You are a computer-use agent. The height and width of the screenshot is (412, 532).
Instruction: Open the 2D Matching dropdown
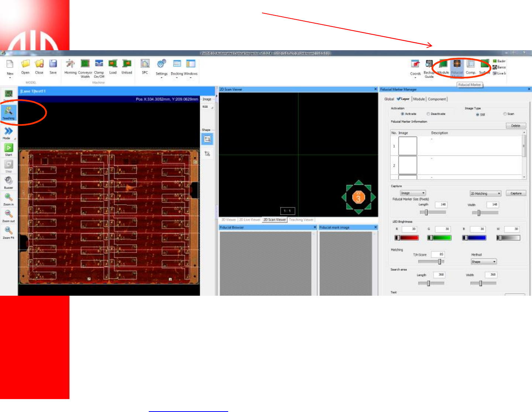(x=485, y=193)
